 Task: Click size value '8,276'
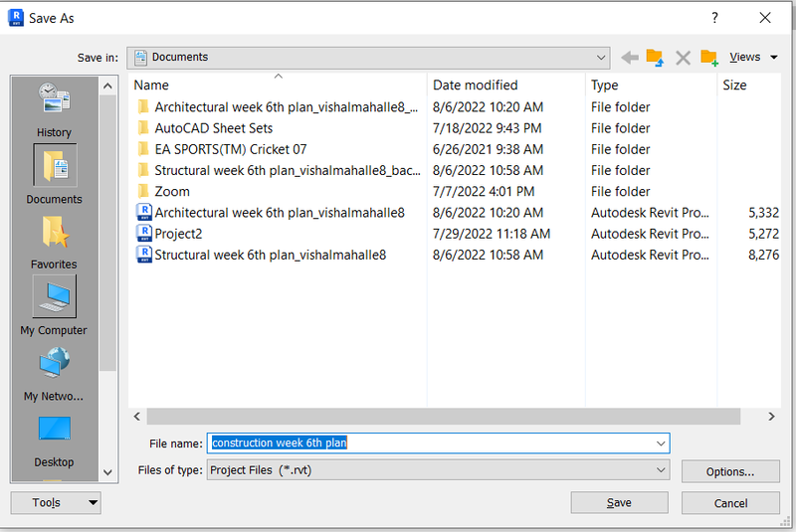[763, 255]
